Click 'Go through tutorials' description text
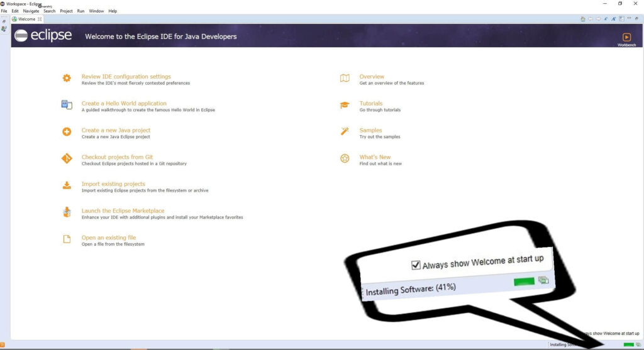644x350 pixels. click(380, 110)
